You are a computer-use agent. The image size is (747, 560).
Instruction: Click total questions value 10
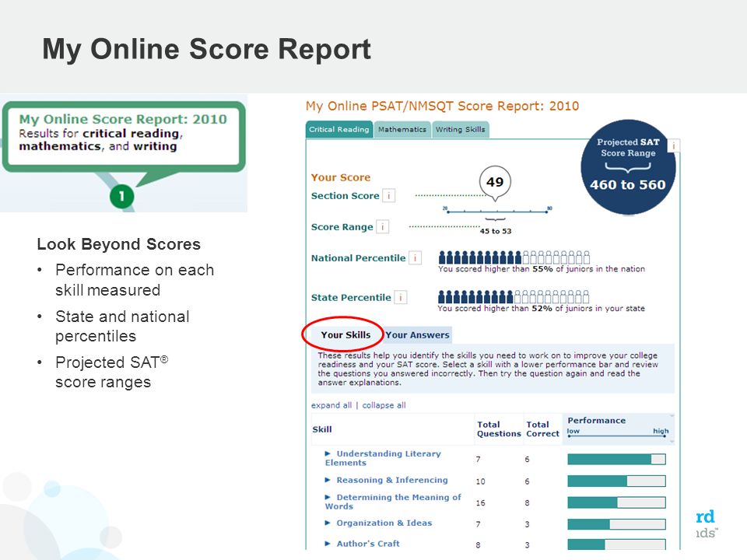(480, 481)
